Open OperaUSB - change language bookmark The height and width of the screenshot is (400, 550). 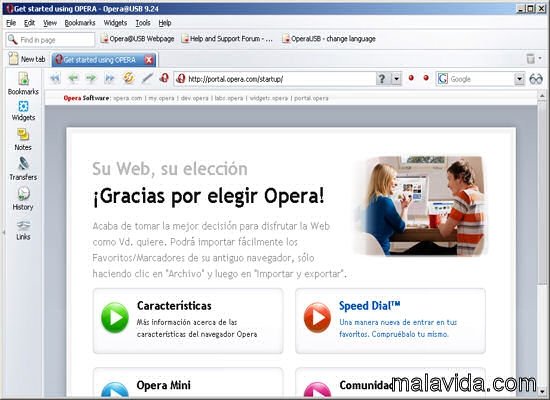(329, 39)
